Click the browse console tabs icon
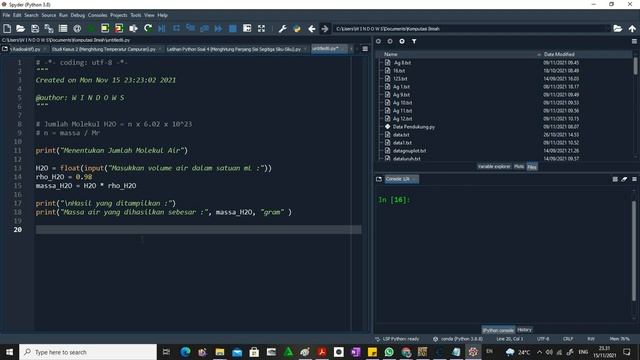 (379, 179)
